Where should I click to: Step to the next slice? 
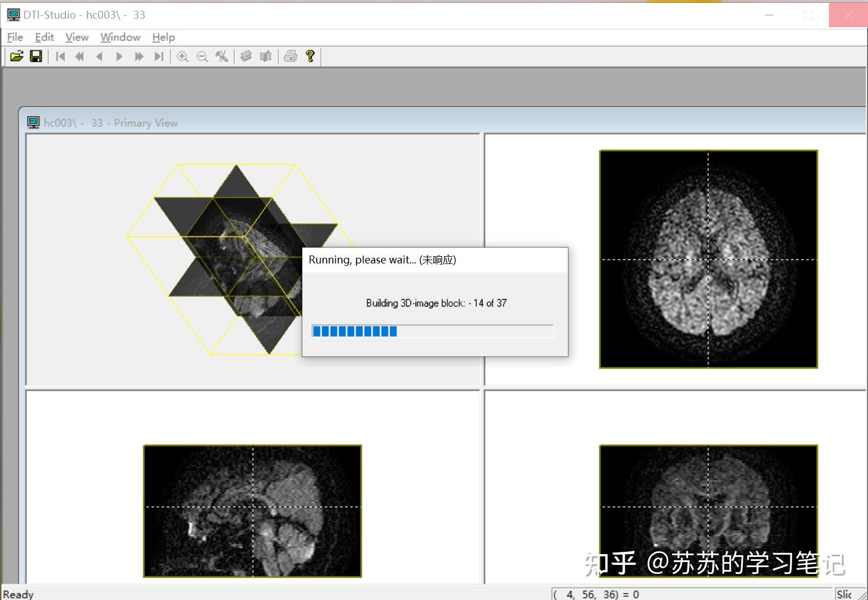[x=119, y=56]
